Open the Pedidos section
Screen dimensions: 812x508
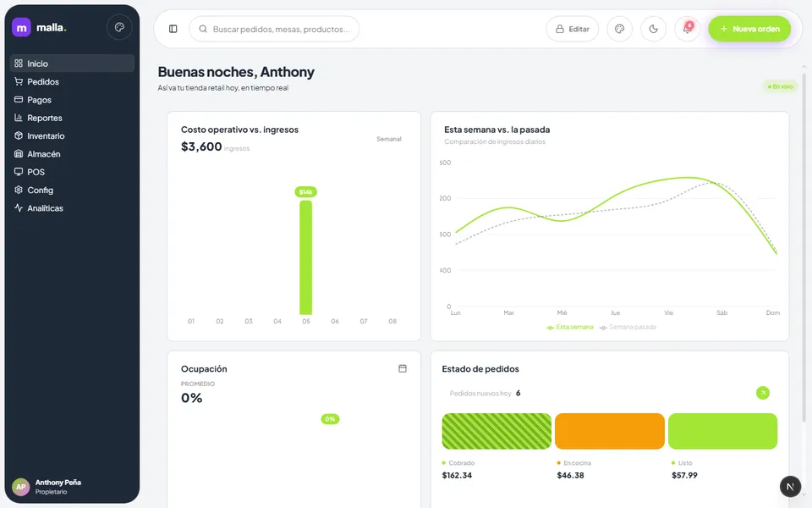tap(72, 81)
